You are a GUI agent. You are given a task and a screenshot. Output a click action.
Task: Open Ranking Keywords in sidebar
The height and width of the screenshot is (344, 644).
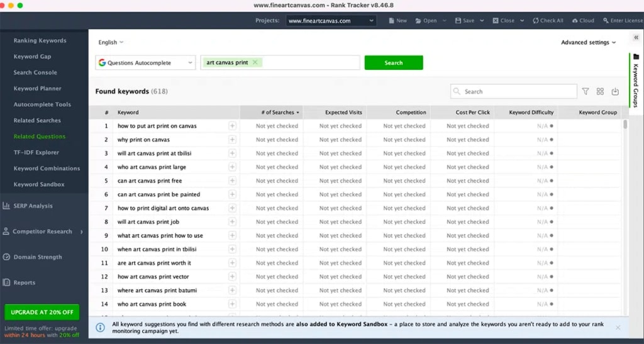[40, 41]
